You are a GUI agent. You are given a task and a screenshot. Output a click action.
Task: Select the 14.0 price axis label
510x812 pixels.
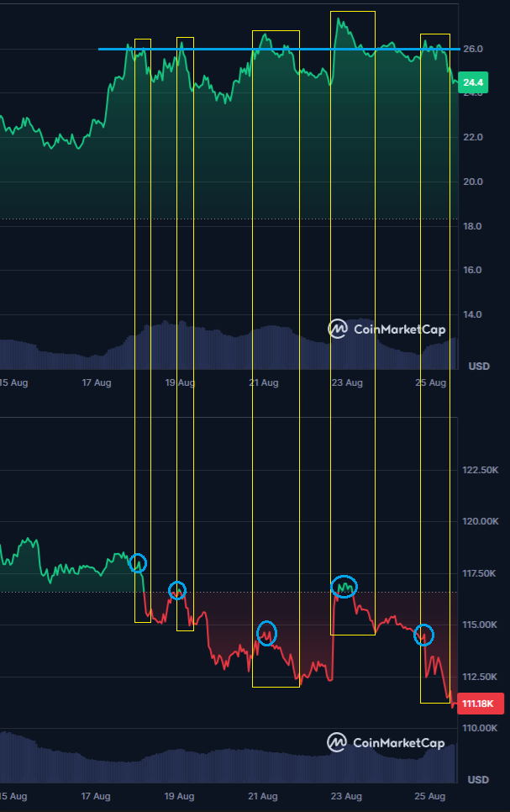point(473,315)
